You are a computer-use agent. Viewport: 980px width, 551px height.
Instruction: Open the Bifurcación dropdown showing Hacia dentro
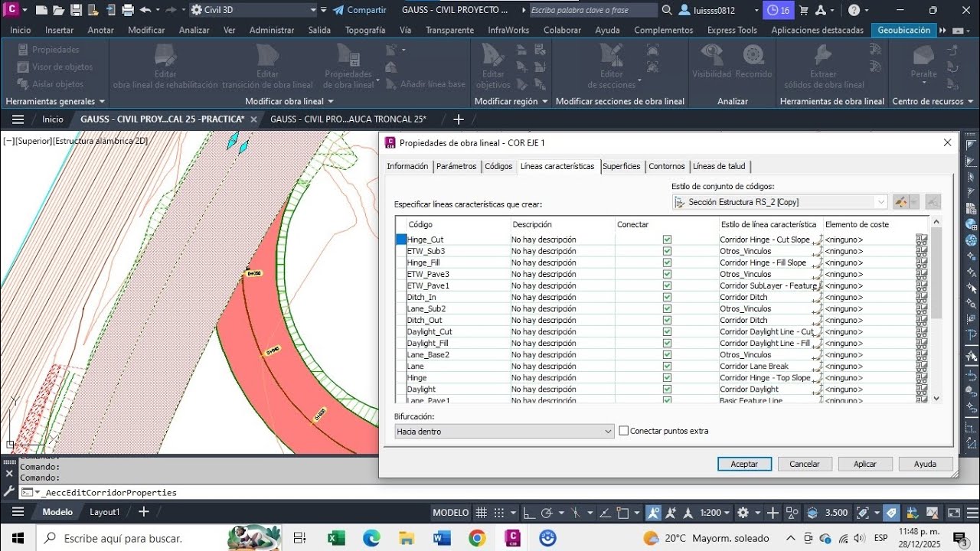[504, 432]
